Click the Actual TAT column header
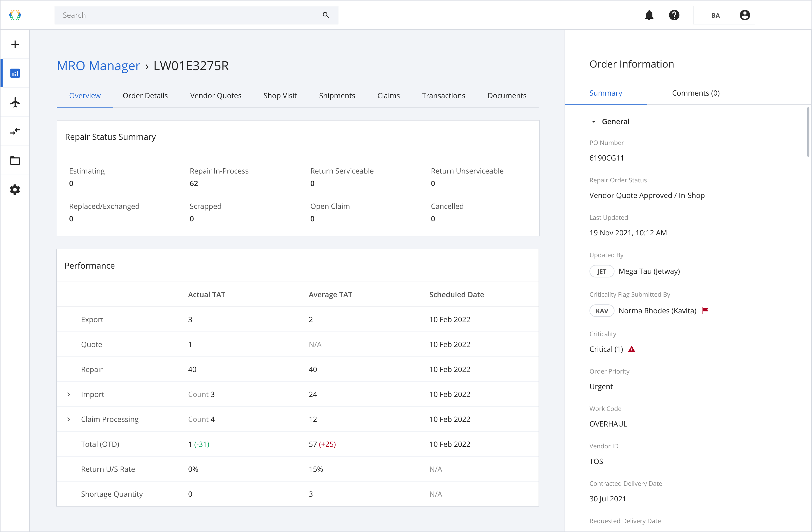Screen dimensions: 812x532 click(206, 295)
